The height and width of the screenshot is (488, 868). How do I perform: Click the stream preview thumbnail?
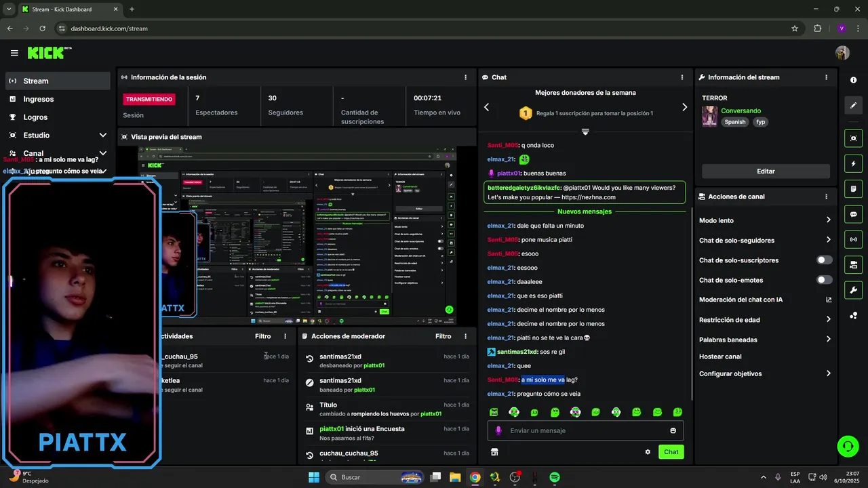click(297, 235)
